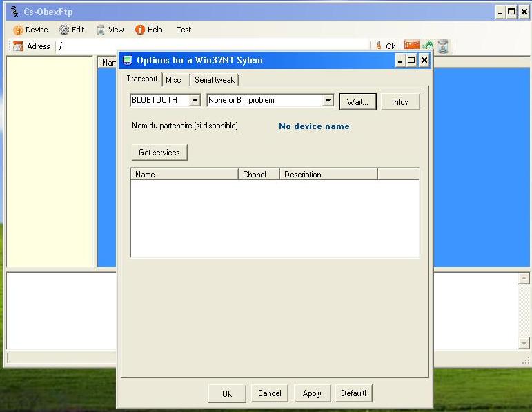
Task: Open the Help menu
Action: [149, 30]
